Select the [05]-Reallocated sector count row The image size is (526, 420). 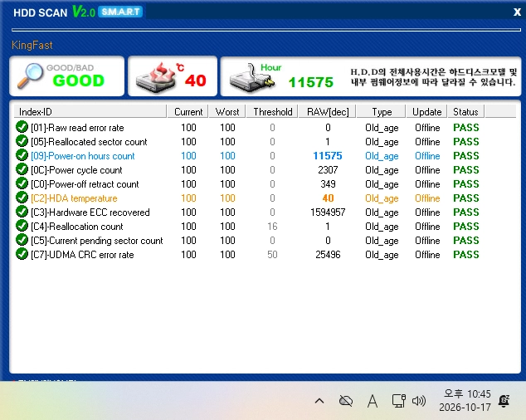[x=248, y=142]
